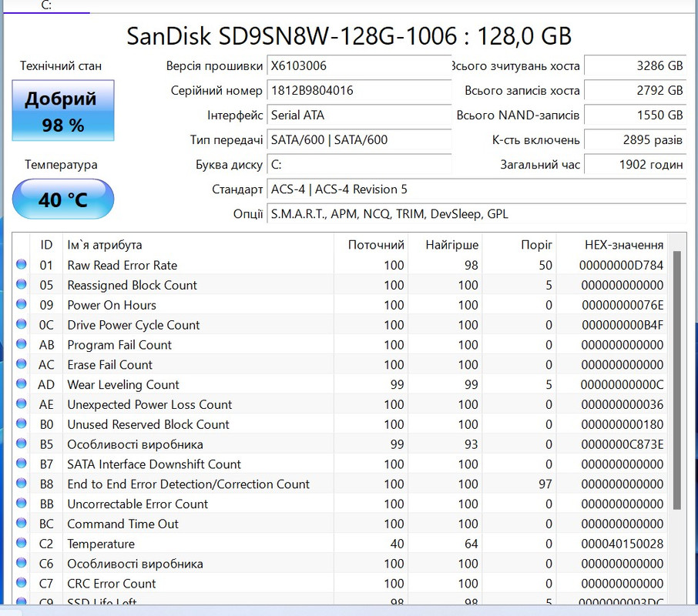Click the ACS-4 Revision 5 standard field
Image resolution: width=698 pixels, height=616 pixels.
(476, 189)
